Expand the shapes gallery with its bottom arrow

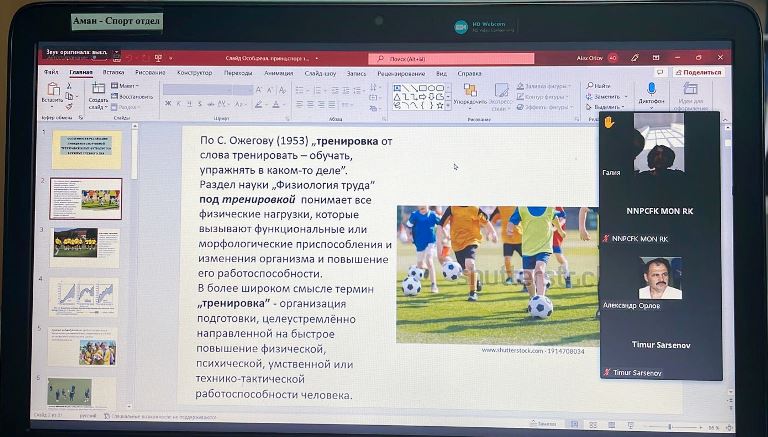(448, 106)
